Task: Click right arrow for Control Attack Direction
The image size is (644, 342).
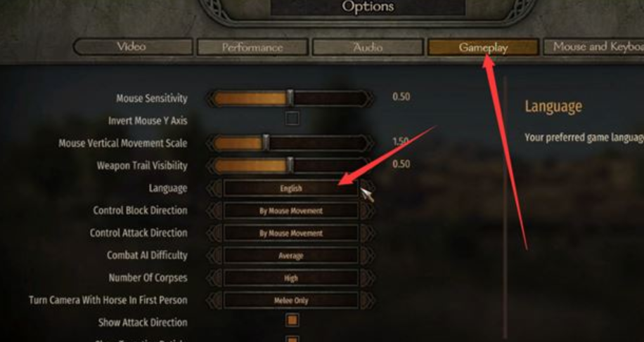Action: (x=368, y=233)
